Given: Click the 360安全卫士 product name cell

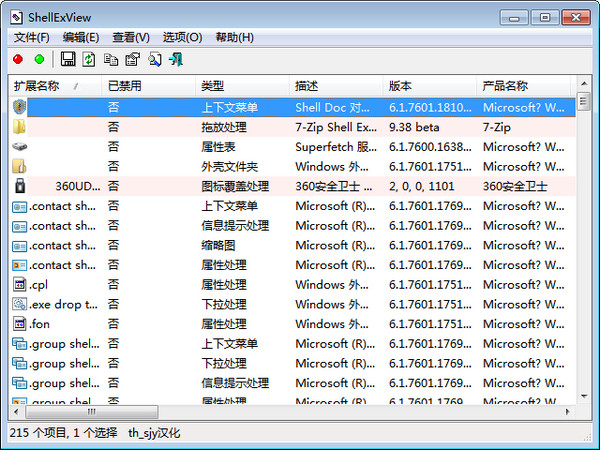Looking at the screenshot, I should pos(515,186).
